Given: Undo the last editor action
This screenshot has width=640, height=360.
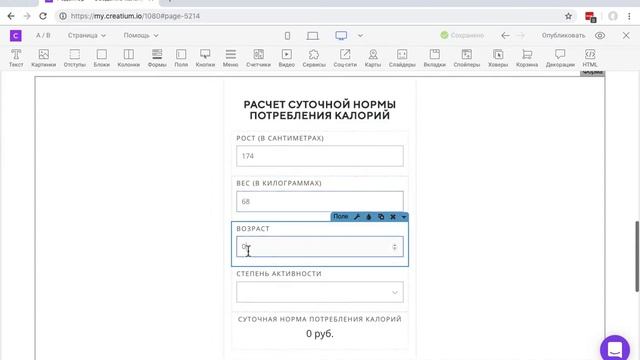Looking at the screenshot, I should click(505, 36).
